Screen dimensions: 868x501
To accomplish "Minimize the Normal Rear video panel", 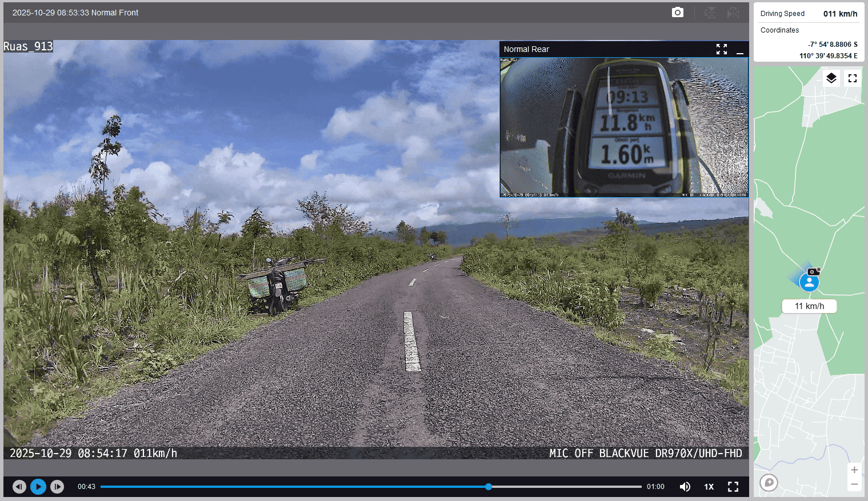I will point(740,50).
